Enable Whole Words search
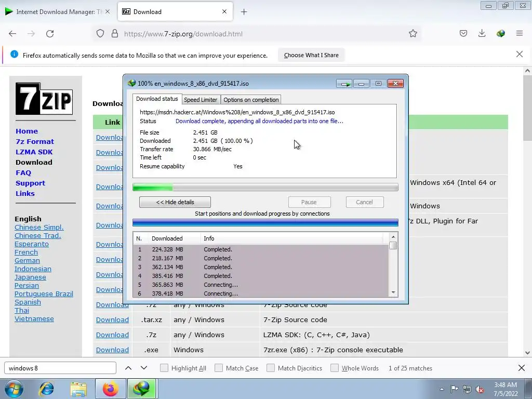Screen dimensions: 532x399 point(335,368)
